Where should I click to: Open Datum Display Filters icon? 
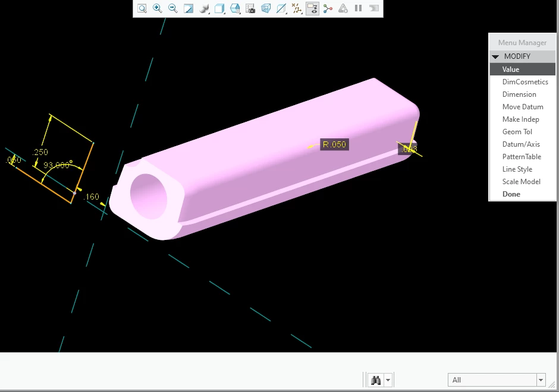[297, 8]
